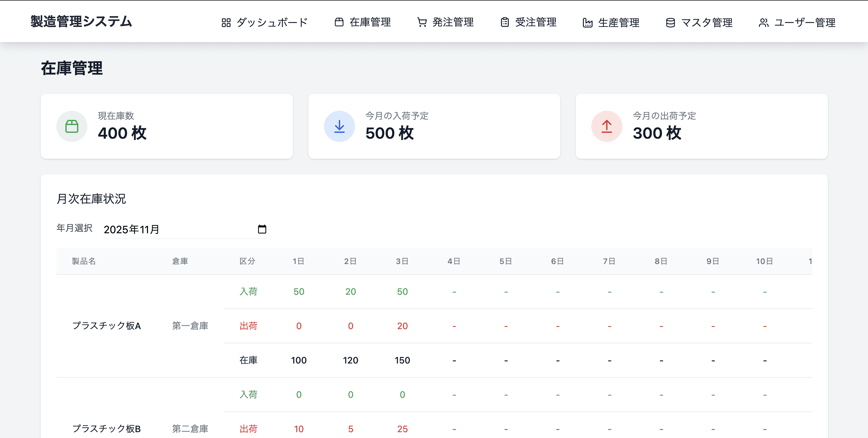Click the プラスチック板B product cell
This screenshot has height=438, width=868.
106,429
